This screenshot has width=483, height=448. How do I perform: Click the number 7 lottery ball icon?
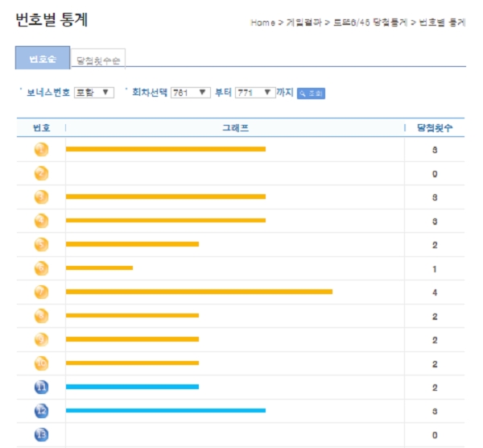pyautogui.click(x=41, y=292)
